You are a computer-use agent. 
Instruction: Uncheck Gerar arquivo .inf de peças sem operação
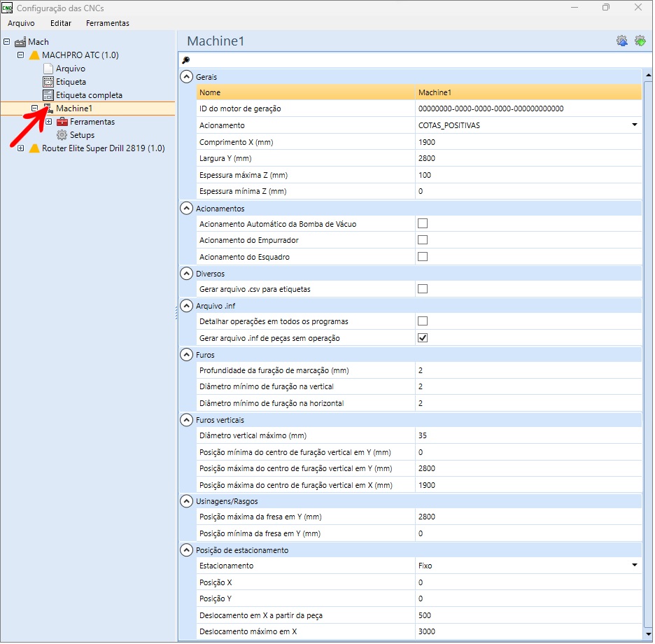coord(423,337)
